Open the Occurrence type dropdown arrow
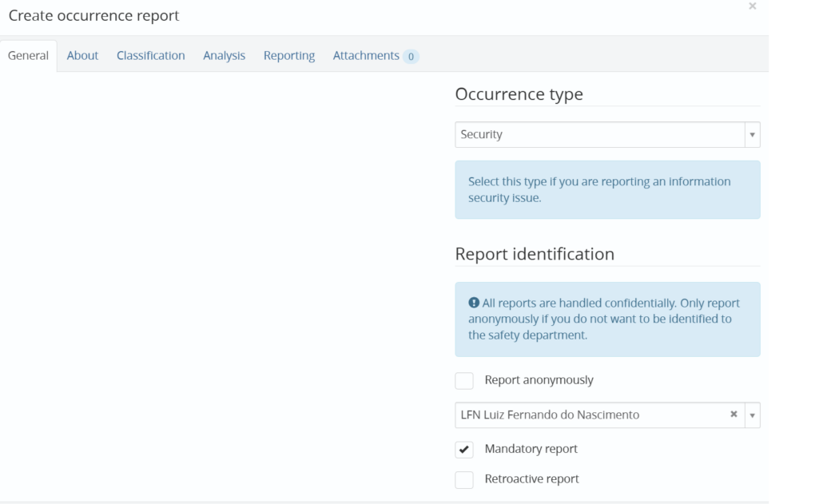The image size is (823, 504). 752,135
